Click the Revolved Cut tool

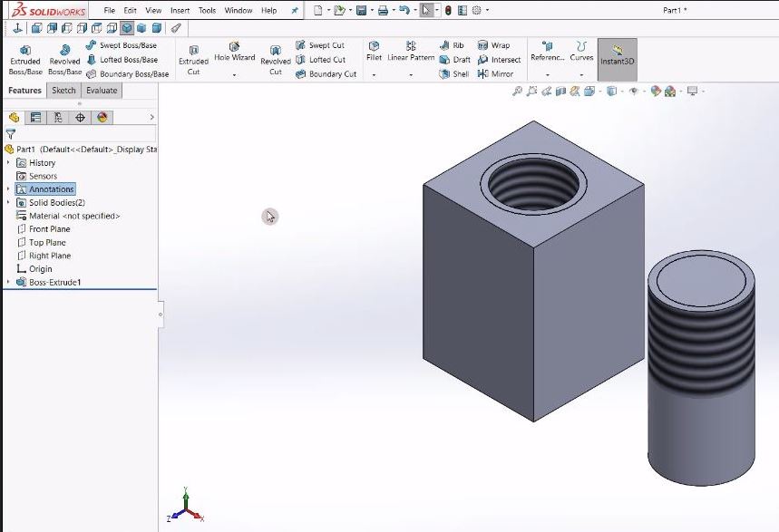tap(275, 60)
